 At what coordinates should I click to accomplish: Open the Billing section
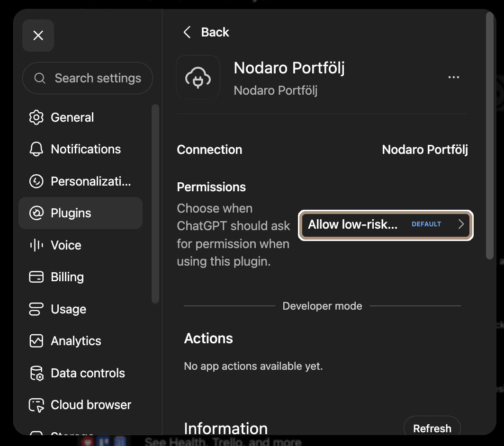(81, 277)
